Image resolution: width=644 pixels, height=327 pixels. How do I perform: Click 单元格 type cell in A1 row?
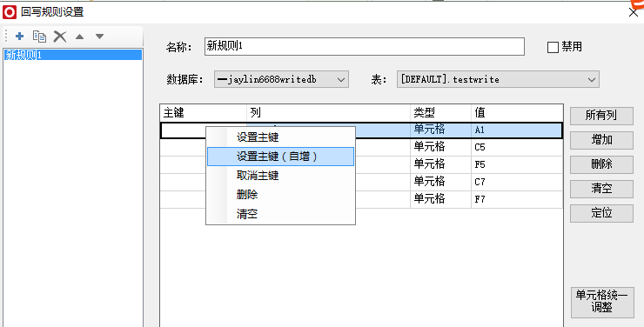(440, 130)
